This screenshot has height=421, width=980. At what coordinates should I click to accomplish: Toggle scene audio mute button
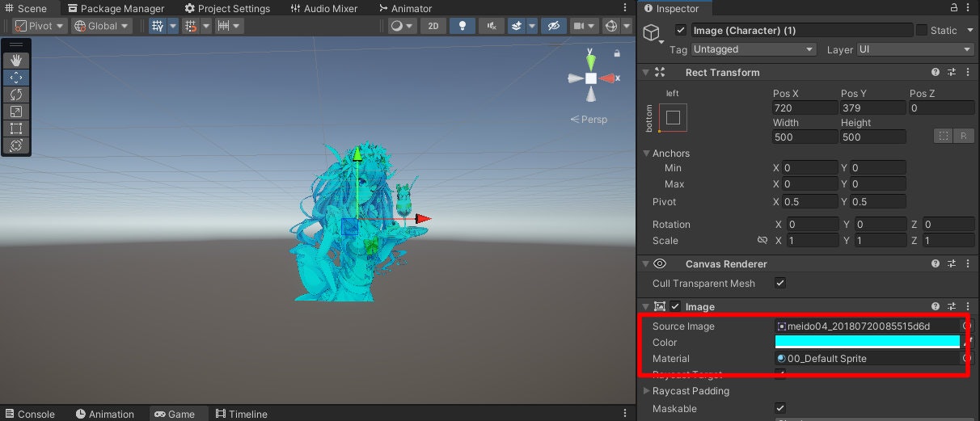[492, 26]
